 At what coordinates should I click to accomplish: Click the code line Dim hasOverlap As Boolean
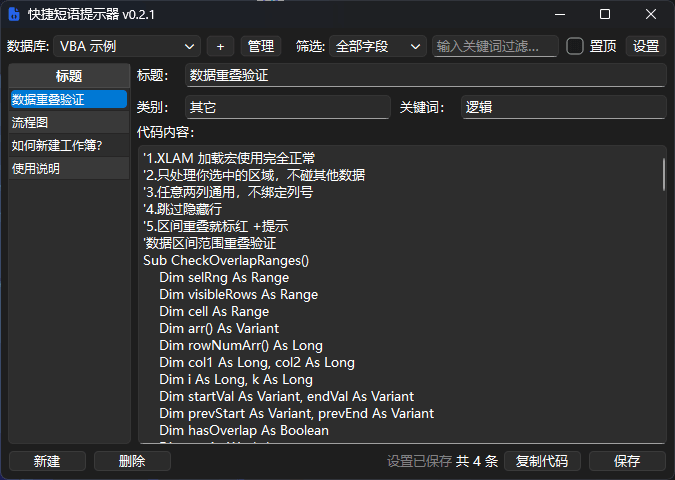[244, 430]
